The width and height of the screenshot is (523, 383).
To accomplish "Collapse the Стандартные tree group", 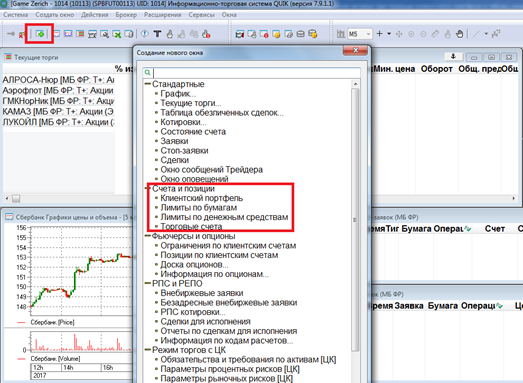I will pyautogui.click(x=147, y=84).
